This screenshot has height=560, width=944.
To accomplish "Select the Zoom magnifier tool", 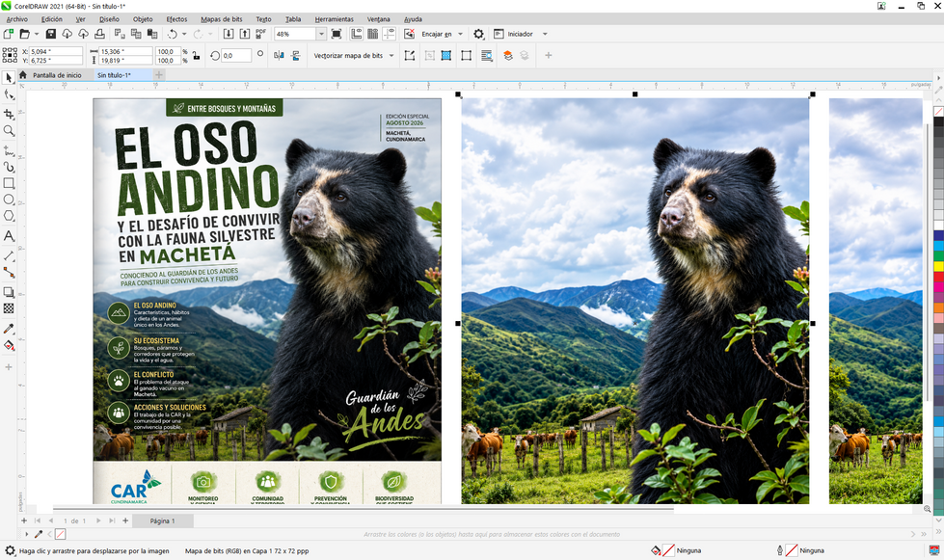I will pyautogui.click(x=9, y=130).
